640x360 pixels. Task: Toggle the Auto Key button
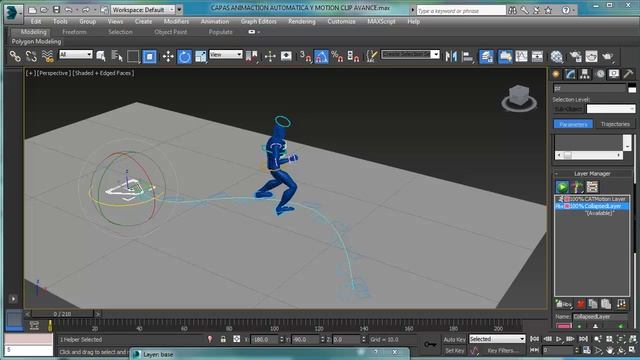tap(454, 340)
